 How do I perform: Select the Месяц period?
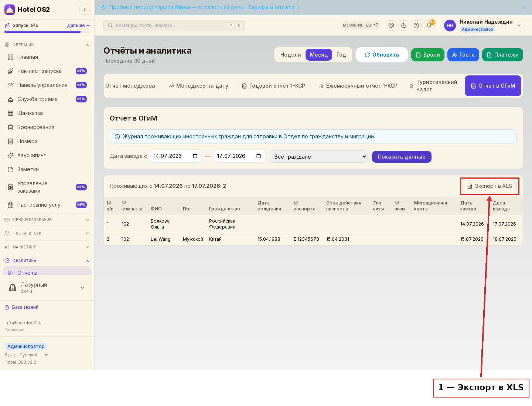click(319, 55)
